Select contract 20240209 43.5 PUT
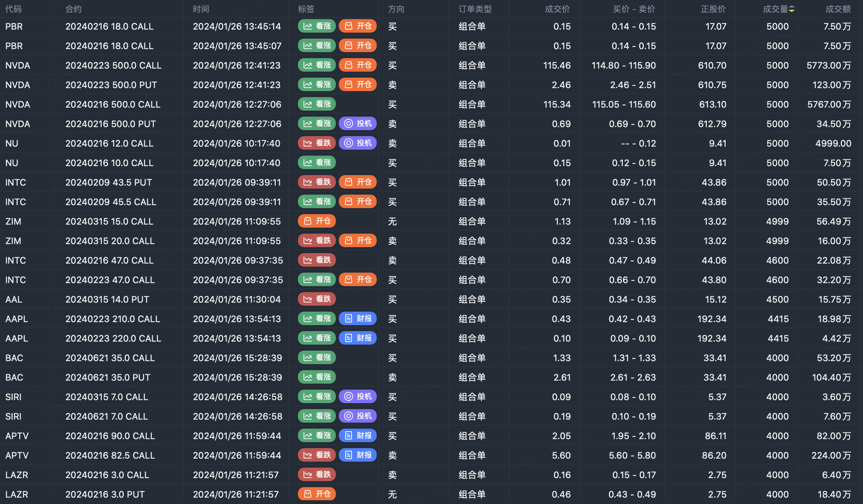Image resolution: width=863 pixels, height=504 pixels. (x=109, y=183)
